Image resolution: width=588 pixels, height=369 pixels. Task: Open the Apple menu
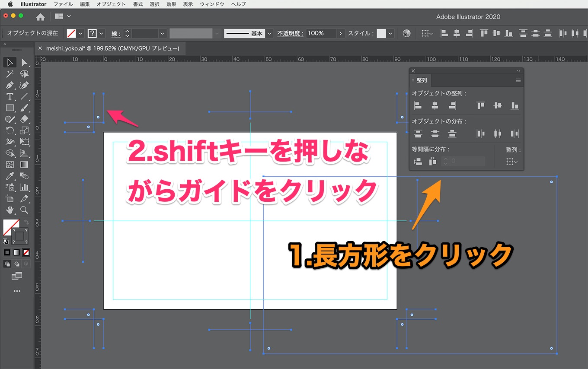tap(10, 4)
